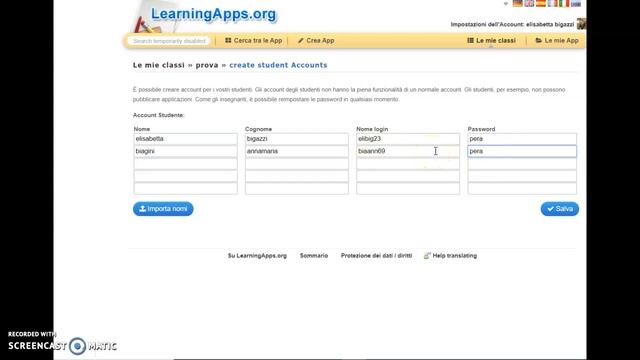Click the Account Studente: heading text
The width and height of the screenshot is (640, 360).
(159, 115)
